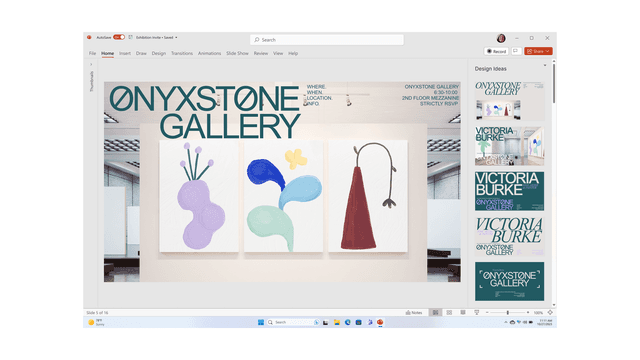
Task: Expand the Thumbnails pane chevron
Action: [x=91, y=64]
